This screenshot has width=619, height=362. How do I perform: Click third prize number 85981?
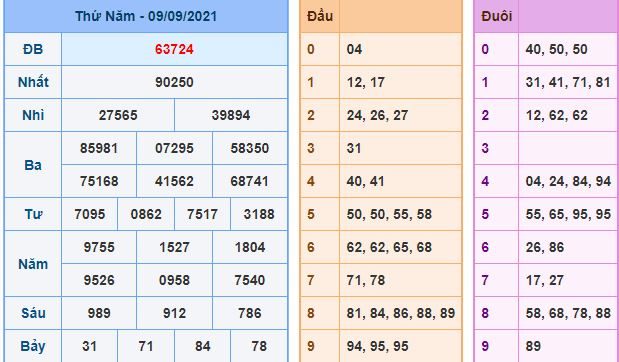(x=99, y=148)
